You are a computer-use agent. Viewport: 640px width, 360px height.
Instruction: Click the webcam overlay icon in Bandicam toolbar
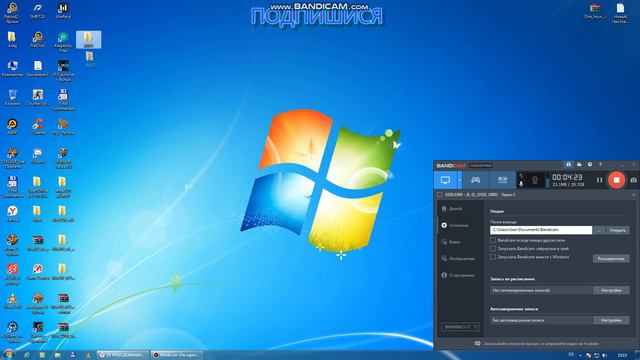click(535, 180)
